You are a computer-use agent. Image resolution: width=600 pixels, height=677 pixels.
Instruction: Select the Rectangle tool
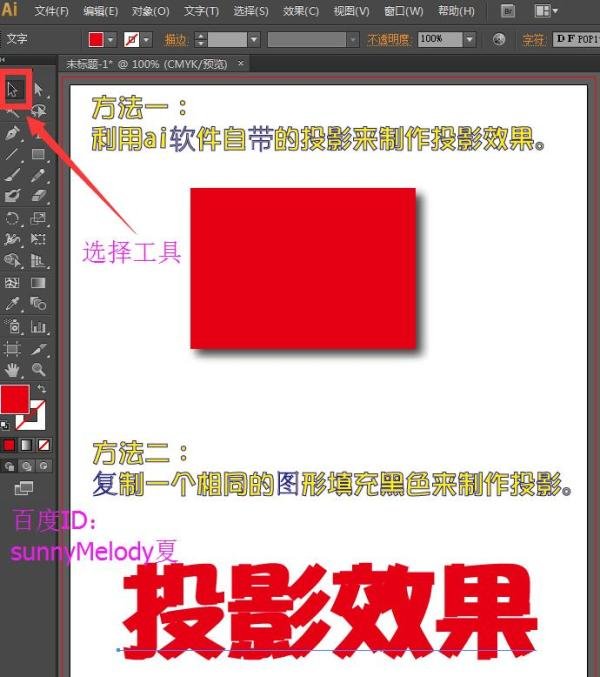pyautogui.click(x=38, y=154)
